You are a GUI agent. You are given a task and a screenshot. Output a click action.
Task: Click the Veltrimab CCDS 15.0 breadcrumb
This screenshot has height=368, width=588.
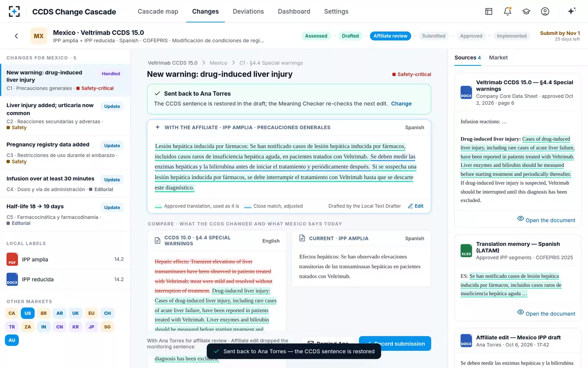[172, 63]
